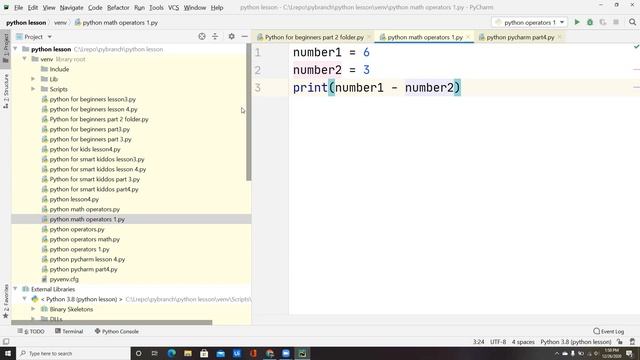Open the Navigate menu
The height and width of the screenshot is (360, 640).
(71, 7)
